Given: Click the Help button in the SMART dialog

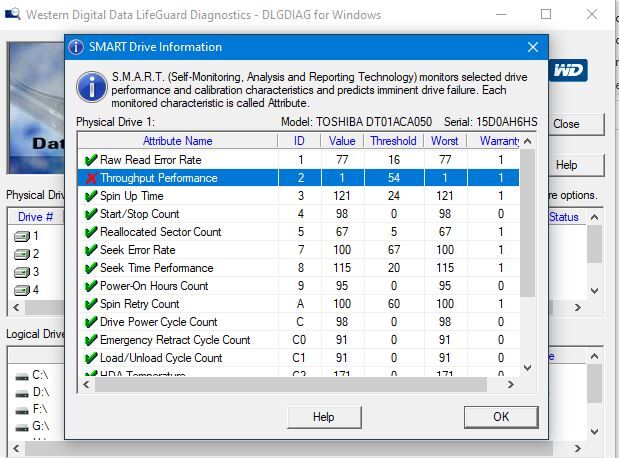Looking at the screenshot, I should (324, 417).
